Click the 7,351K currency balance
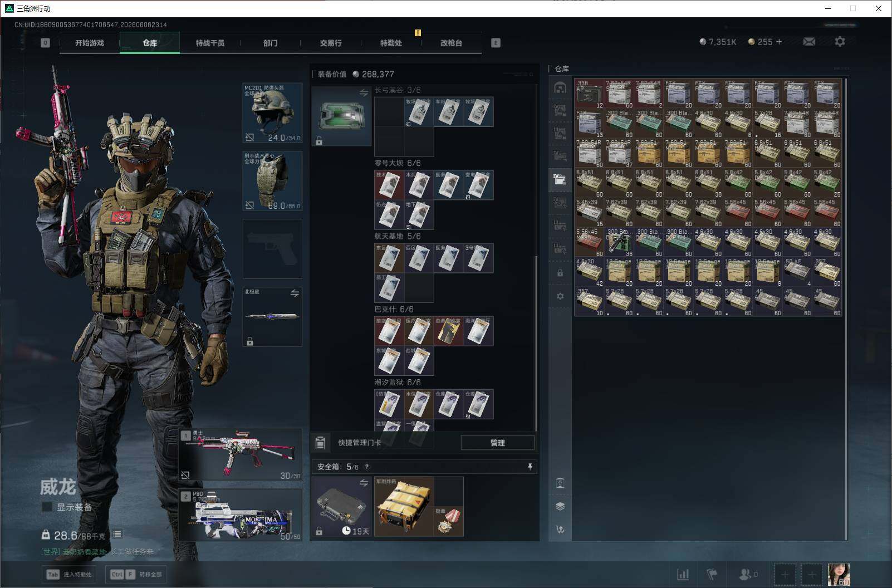 [x=718, y=42]
